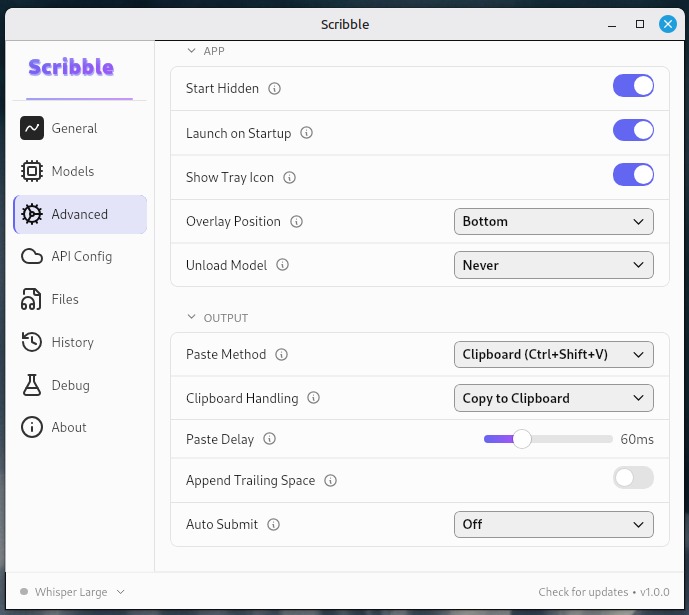Click info icon beside Append Trailing Space
Image resolution: width=689 pixels, height=615 pixels.
[330, 481]
